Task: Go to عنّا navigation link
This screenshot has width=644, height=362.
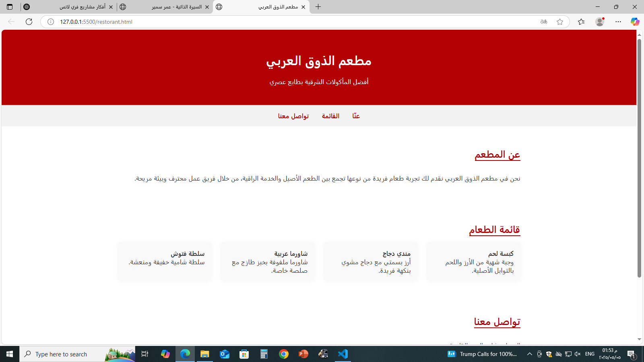Action: pyautogui.click(x=356, y=116)
